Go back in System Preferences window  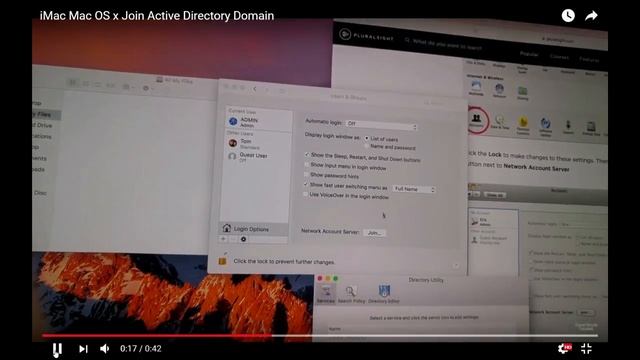(255, 89)
